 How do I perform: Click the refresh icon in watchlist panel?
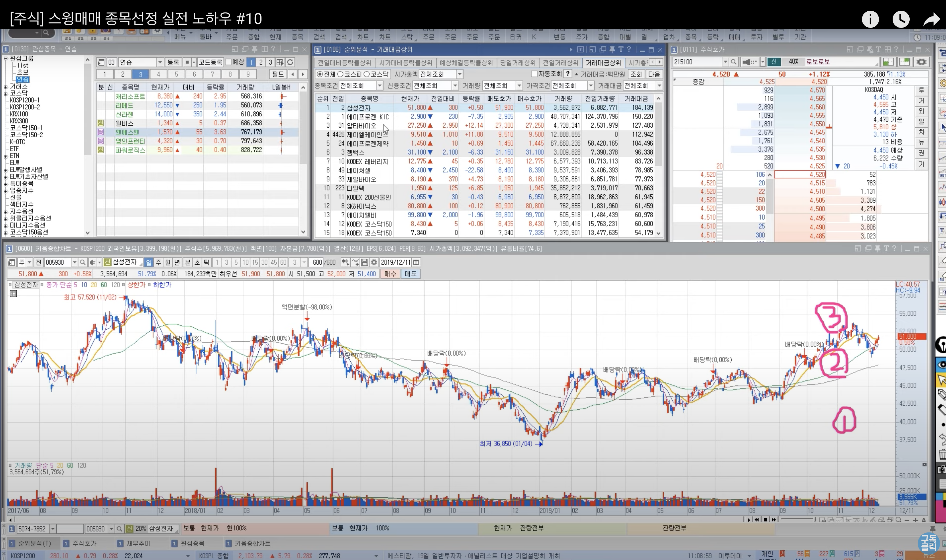pyautogui.click(x=290, y=62)
